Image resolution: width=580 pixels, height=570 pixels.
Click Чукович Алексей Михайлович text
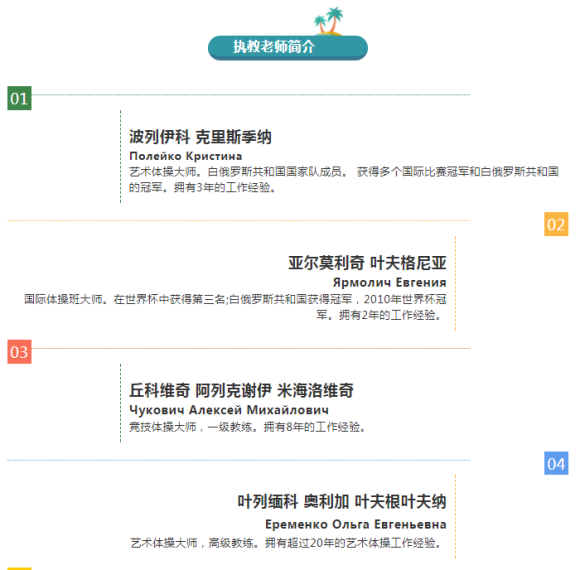(x=229, y=410)
